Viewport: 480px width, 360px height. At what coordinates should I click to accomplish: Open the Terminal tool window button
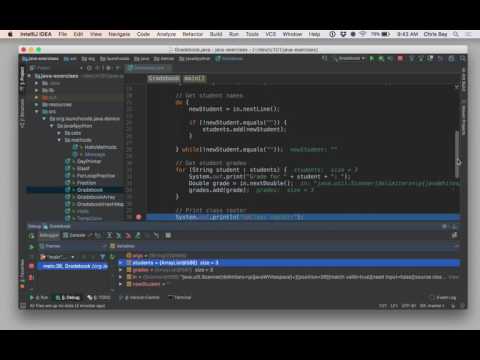pyautogui.click(x=180, y=297)
